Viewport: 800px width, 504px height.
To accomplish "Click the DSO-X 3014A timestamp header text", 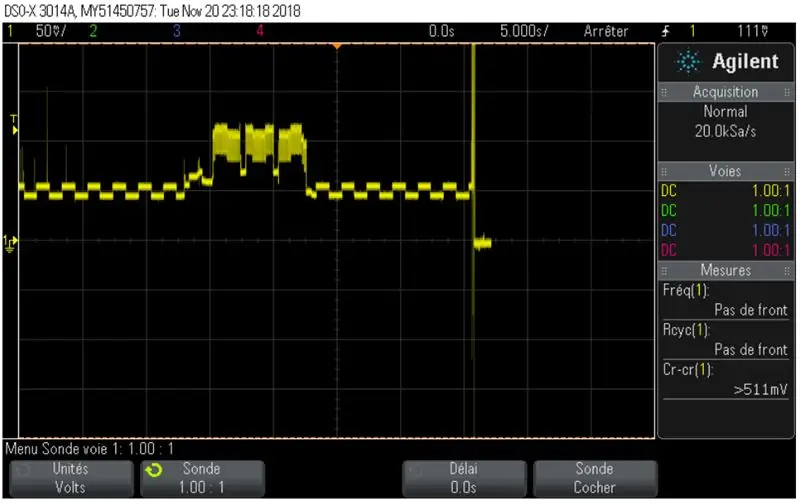I will click(x=152, y=11).
